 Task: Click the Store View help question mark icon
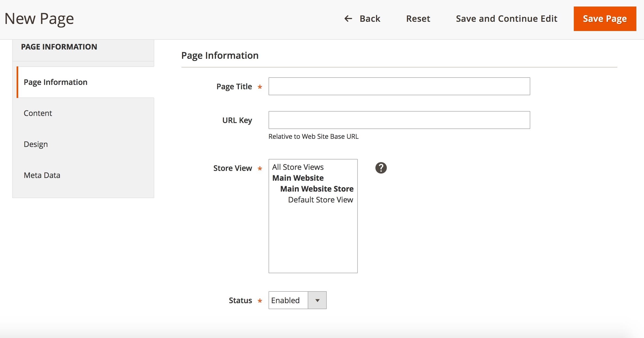coord(381,168)
